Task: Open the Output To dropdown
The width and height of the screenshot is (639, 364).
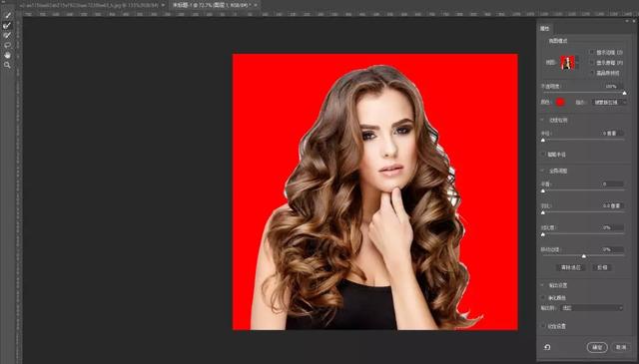Action: (592, 308)
